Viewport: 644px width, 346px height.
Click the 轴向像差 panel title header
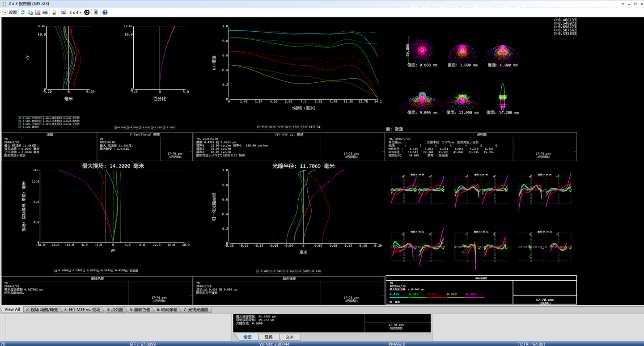(289, 278)
